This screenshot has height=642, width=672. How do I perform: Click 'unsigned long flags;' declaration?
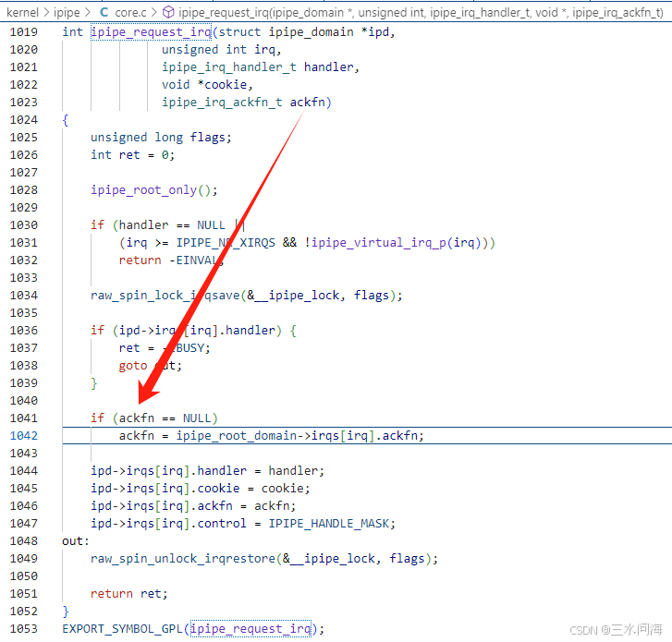(x=161, y=138)
